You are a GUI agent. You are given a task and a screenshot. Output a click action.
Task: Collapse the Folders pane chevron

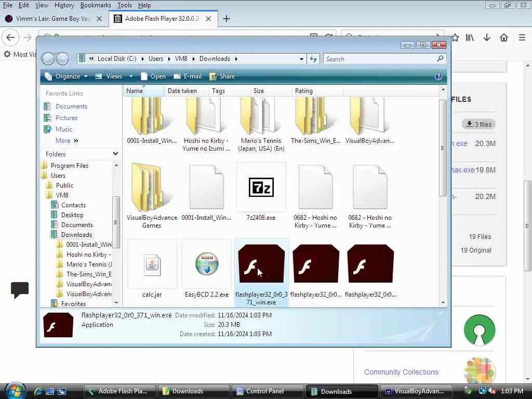(116, 154)
